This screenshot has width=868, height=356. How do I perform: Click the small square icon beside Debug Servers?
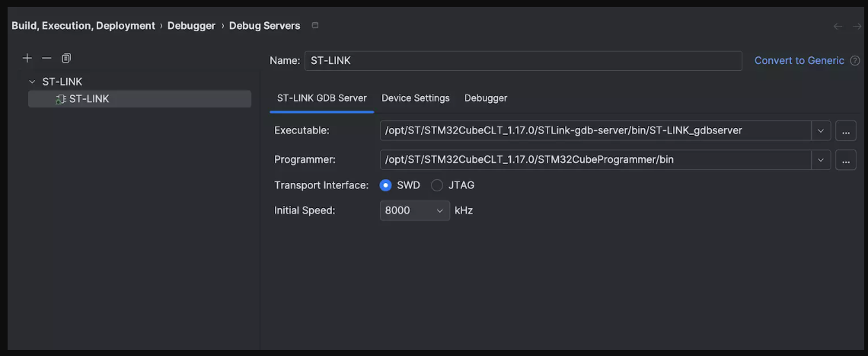(x=315, y=25)
